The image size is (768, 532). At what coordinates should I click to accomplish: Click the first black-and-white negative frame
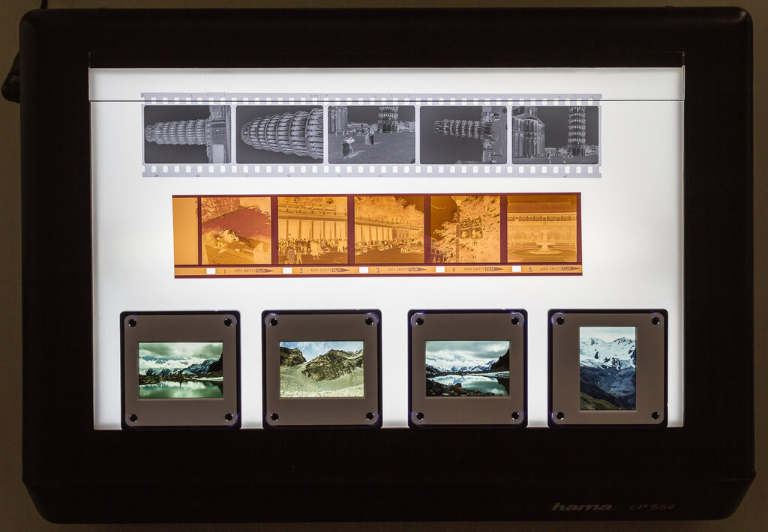click(x=187, y=135)
